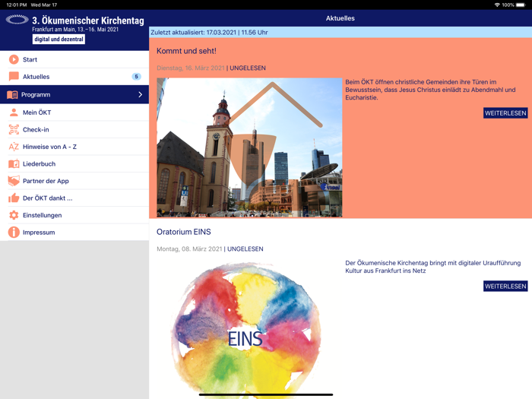Click the Zuletzt aktualisiert timestamp bar
Screen dimensions: 532x399
click(340, 32)
